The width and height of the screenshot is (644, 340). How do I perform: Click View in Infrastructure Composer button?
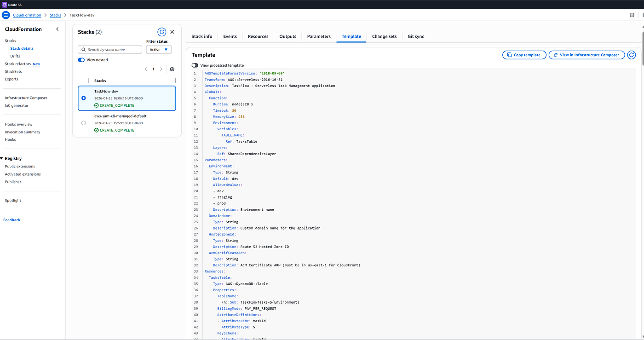pyautogui.click(x=587, y=55)
